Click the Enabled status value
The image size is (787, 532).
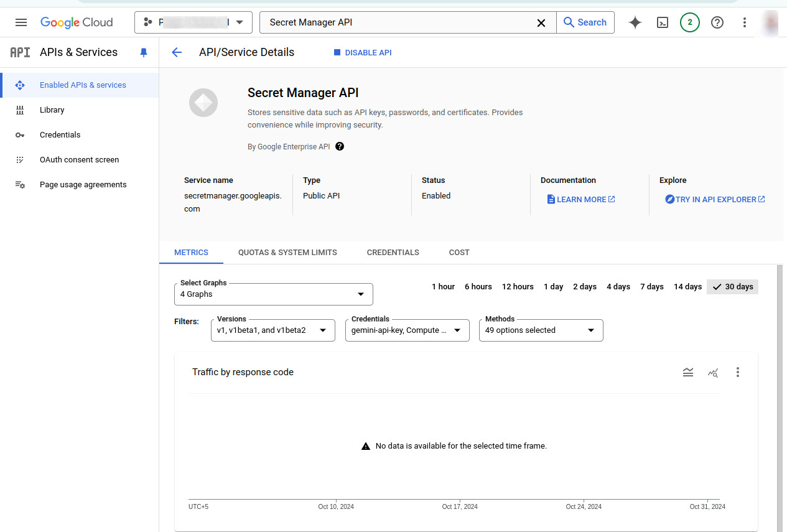(x=436, y=195)
